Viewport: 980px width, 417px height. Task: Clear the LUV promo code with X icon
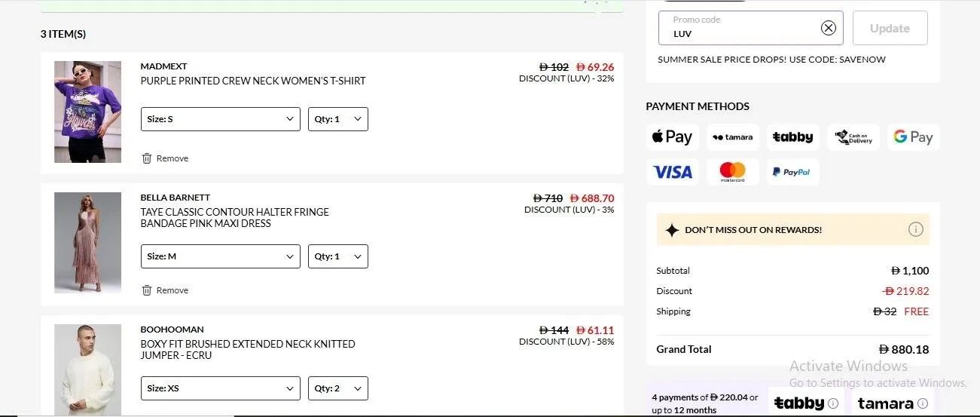[x=829, y=28]
